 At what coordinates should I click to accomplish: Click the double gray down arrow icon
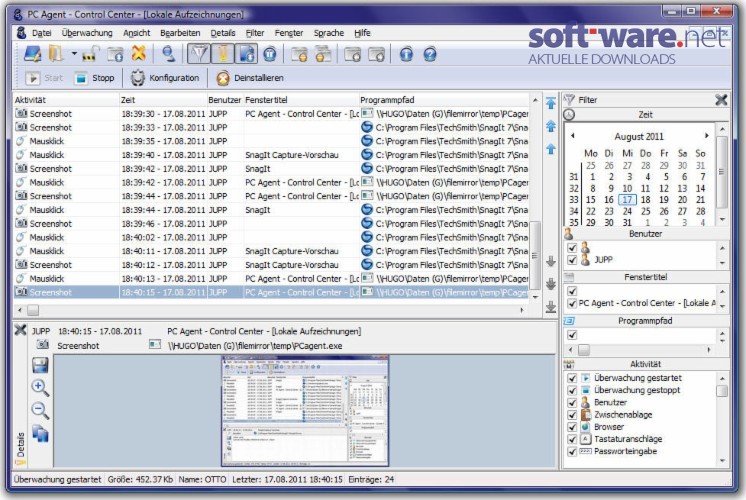[x=551, y=284]
